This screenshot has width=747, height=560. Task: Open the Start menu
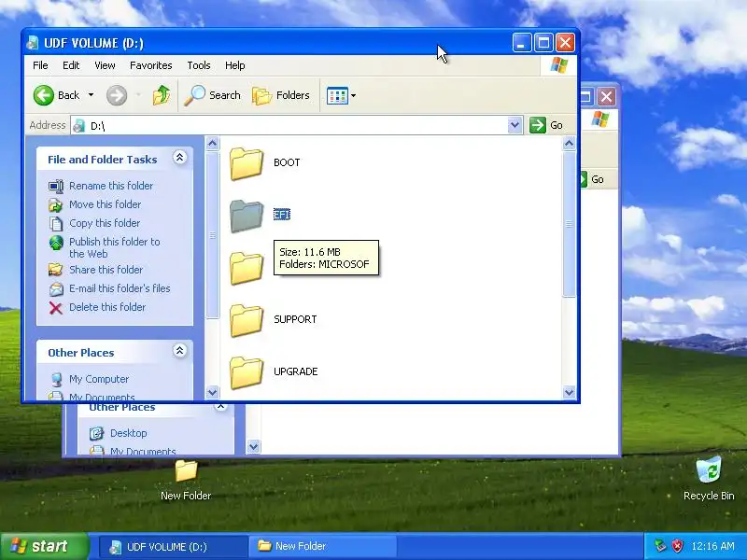point(44,546)
